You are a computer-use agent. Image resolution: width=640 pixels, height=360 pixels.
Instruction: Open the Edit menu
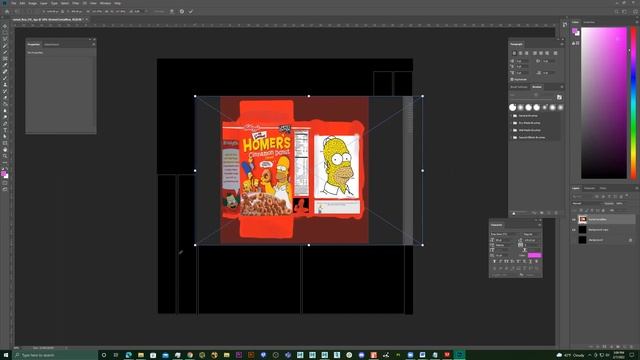[22, 3]
